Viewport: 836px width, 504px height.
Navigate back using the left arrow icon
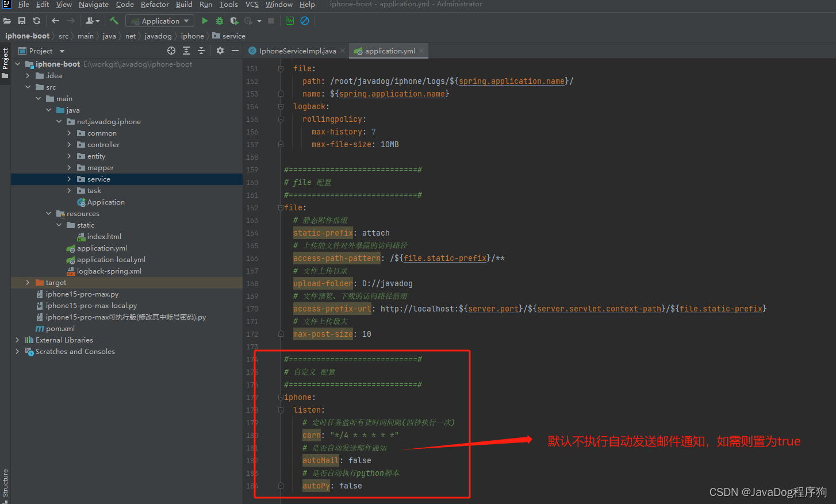click(55, 21)
